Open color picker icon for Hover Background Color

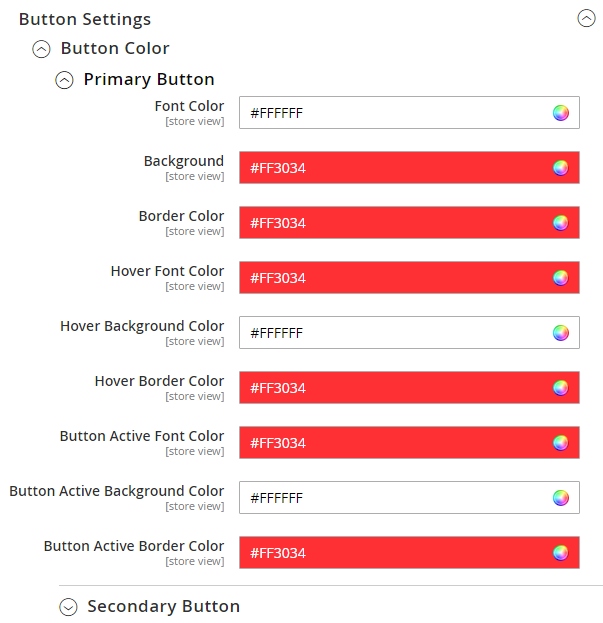(561, 333)
